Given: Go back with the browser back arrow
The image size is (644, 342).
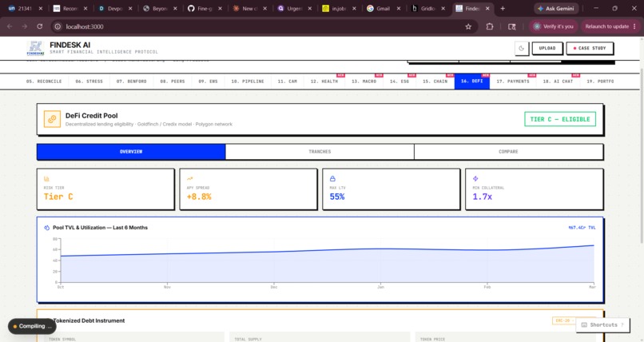Looking at the screenshot, I should coord(10,26).
